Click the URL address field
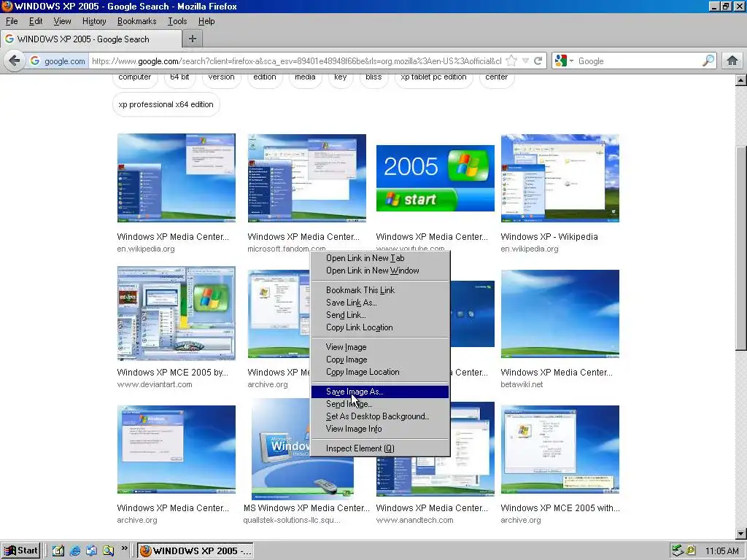 [296, 61]
